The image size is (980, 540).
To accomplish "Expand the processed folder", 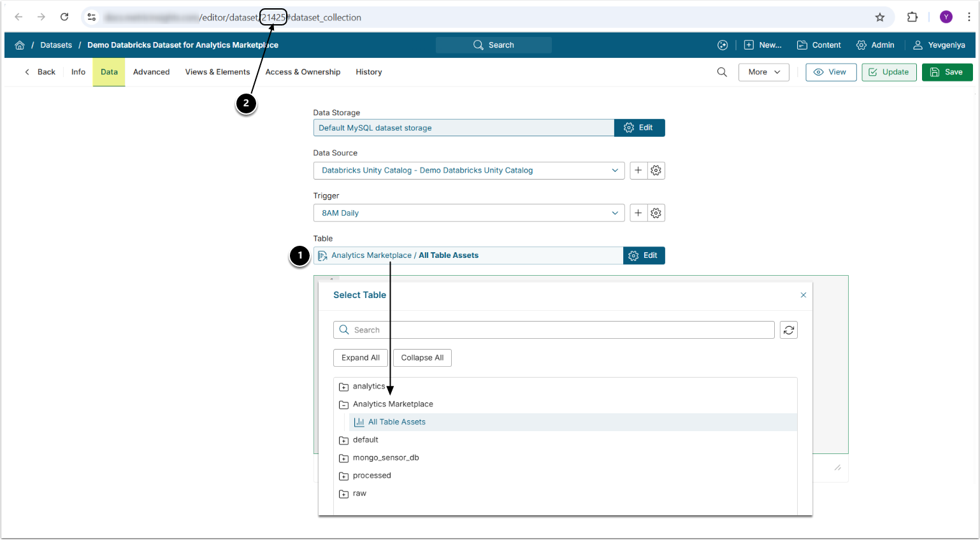I will (344, 476).
